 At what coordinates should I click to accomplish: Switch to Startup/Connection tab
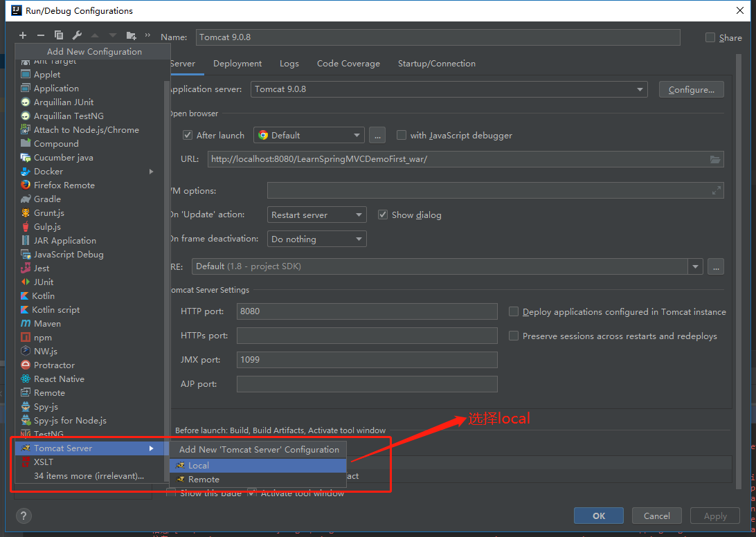coord(436,64)
